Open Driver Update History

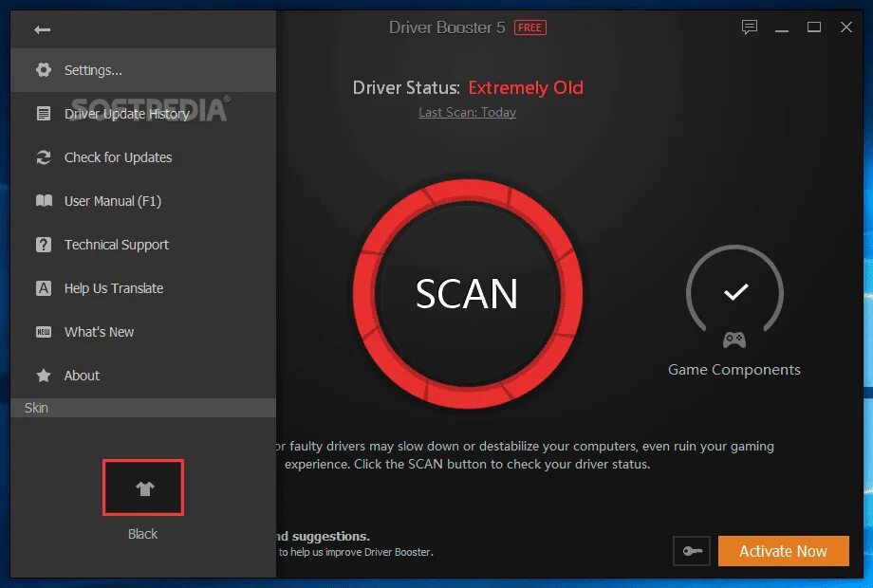(x=143, y=114)
